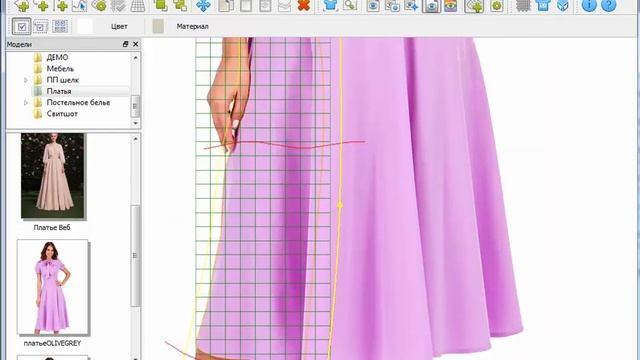Click the thumbnails list scrollbar thumb
640x360 pixels.
click(x=136, y=255)
